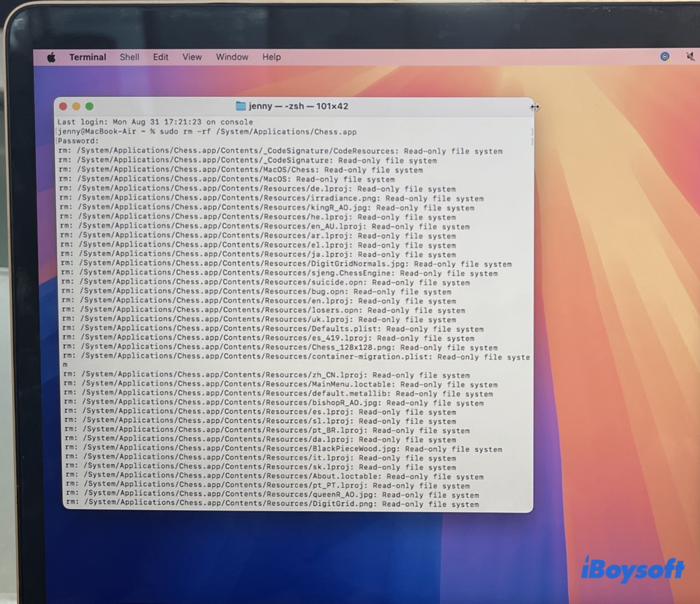Click the line with 'DigitGrid.png'
The width and height of the screenshot is (700, 604).
click(x=271, y=504)
